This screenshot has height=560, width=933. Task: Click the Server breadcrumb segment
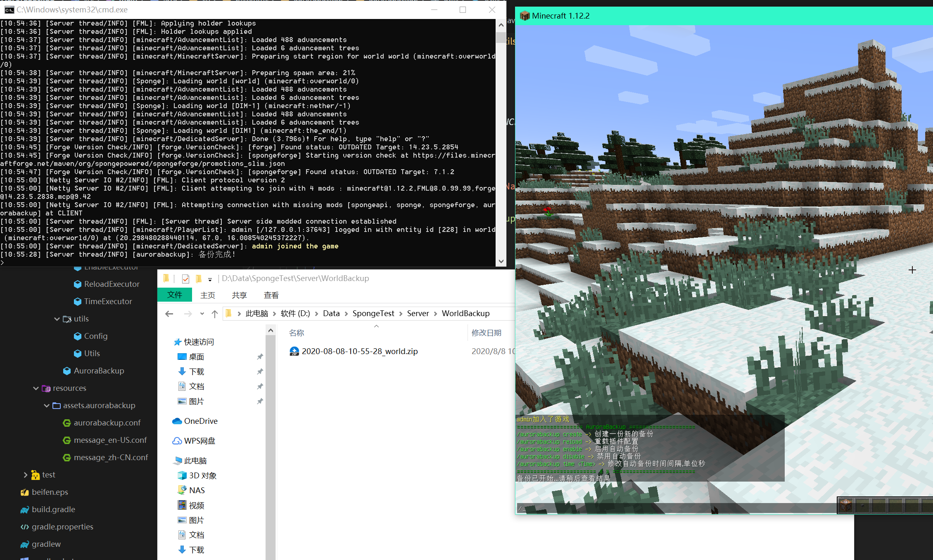[x=418, y=313]
